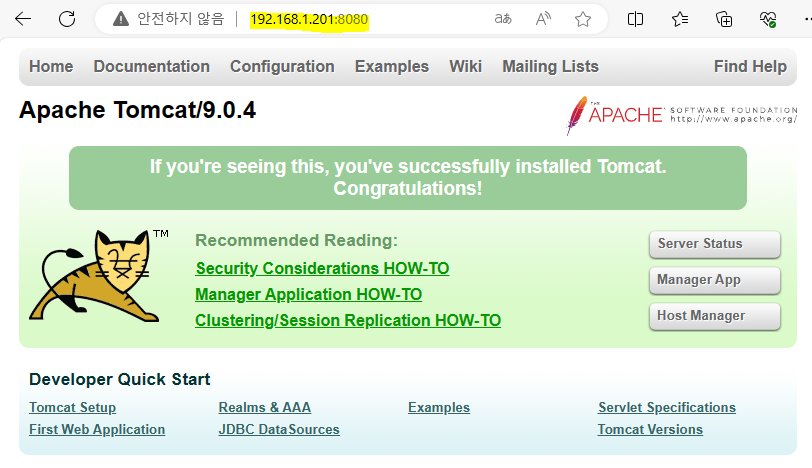Open the Realms & AAA link
The image size is (812, 468).
(x=265, y=407)
